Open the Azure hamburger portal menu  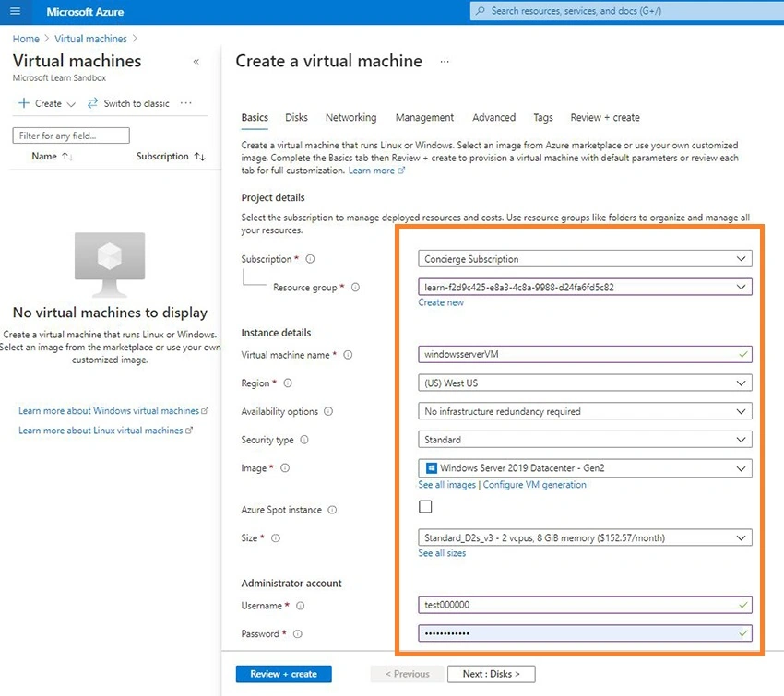click(x=16, y=11)
